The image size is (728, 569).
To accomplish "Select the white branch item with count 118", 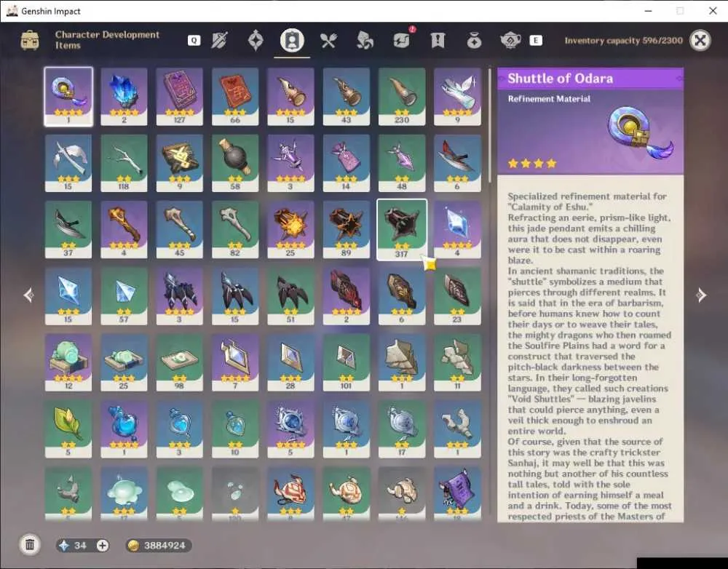I will click(124, 164).
